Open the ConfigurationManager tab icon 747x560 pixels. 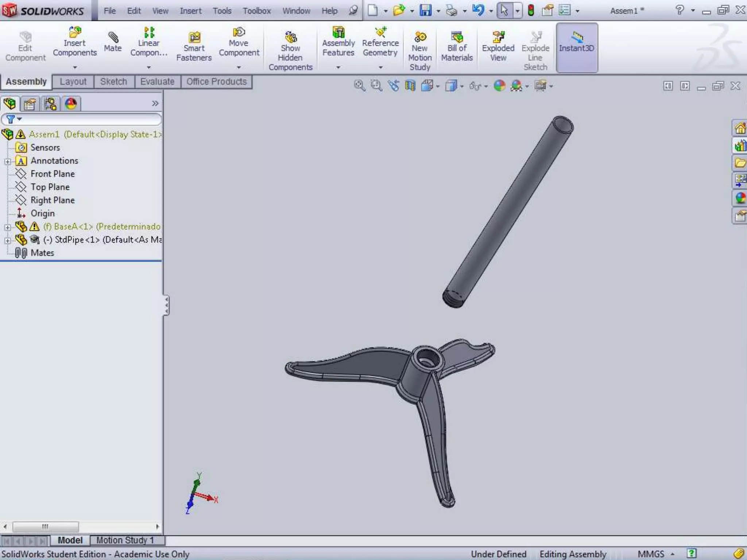[x=50, y=104]
